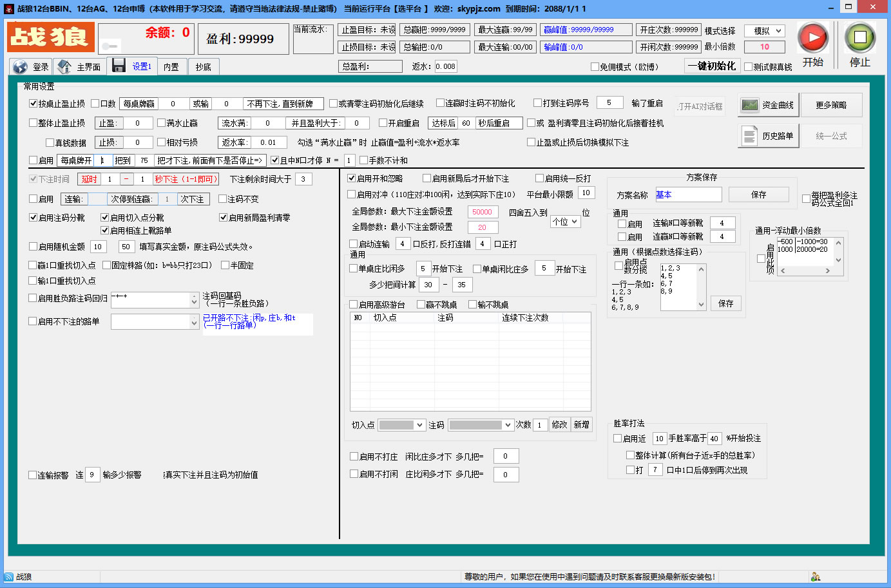Viewport: 891px width, 588px height.
Task: Click the green 停止 stop icon
Action: tap(859, 37)
